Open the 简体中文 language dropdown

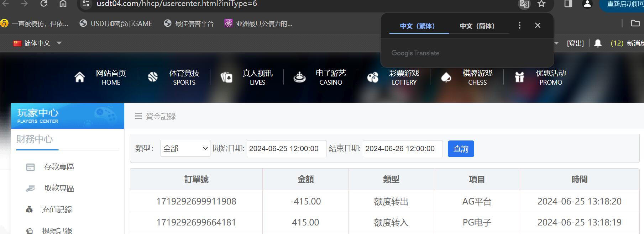37,43
